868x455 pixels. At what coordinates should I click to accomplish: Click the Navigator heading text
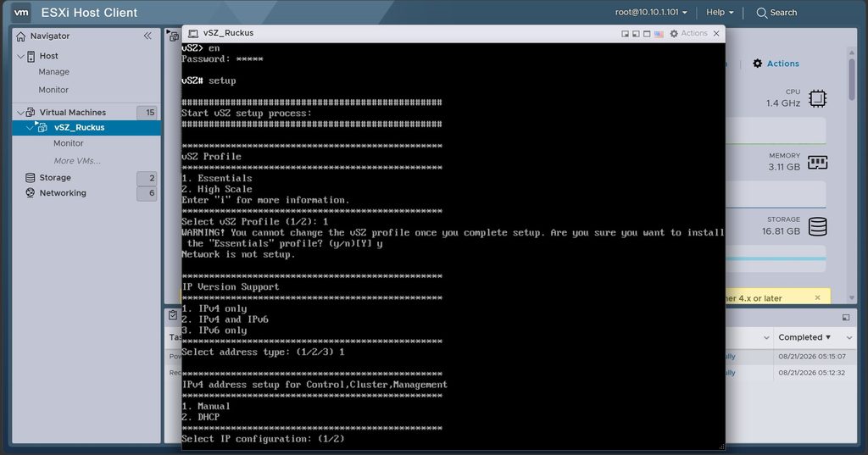tap(50, 36)
